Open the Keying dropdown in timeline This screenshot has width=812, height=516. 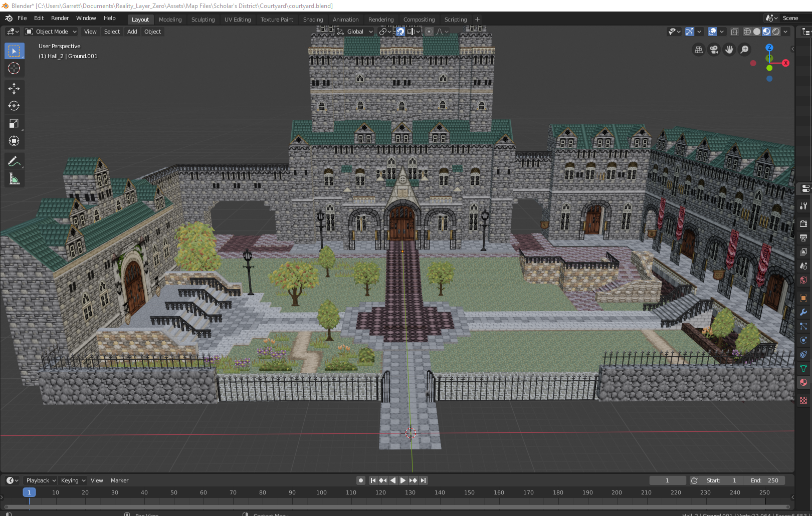tap(73, 480)
